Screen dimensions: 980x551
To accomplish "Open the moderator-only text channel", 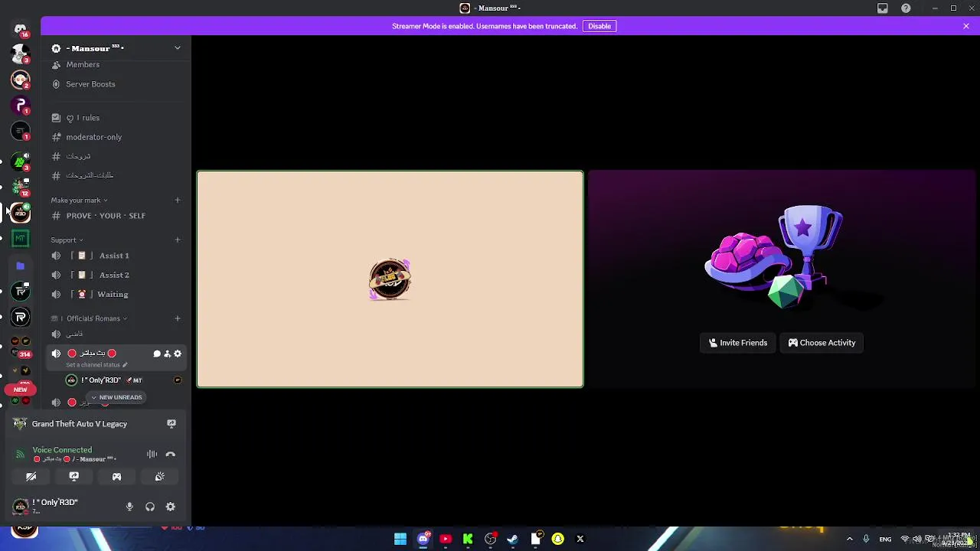I will pos(116,137).
